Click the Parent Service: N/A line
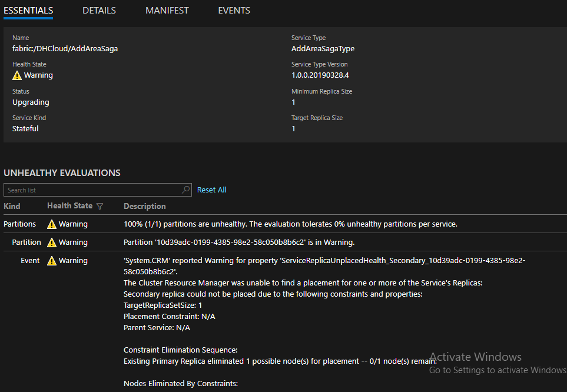567x392 pixels. tap(157, 328)
